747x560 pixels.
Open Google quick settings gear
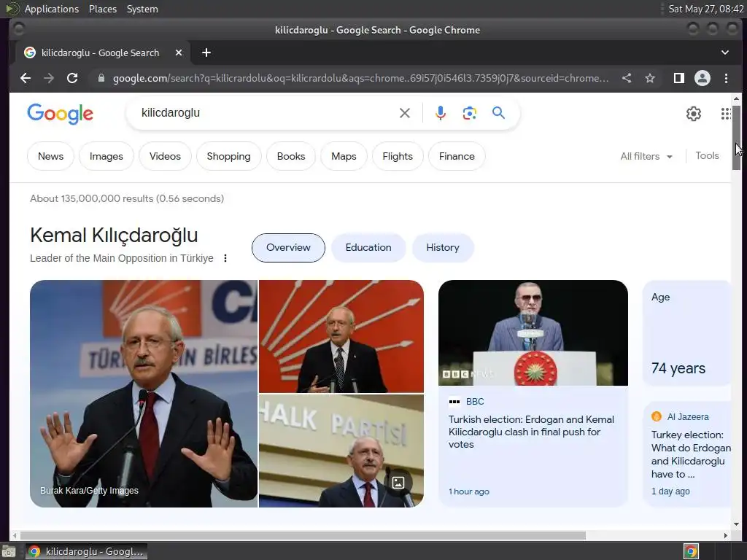click(x=694, y=113)
